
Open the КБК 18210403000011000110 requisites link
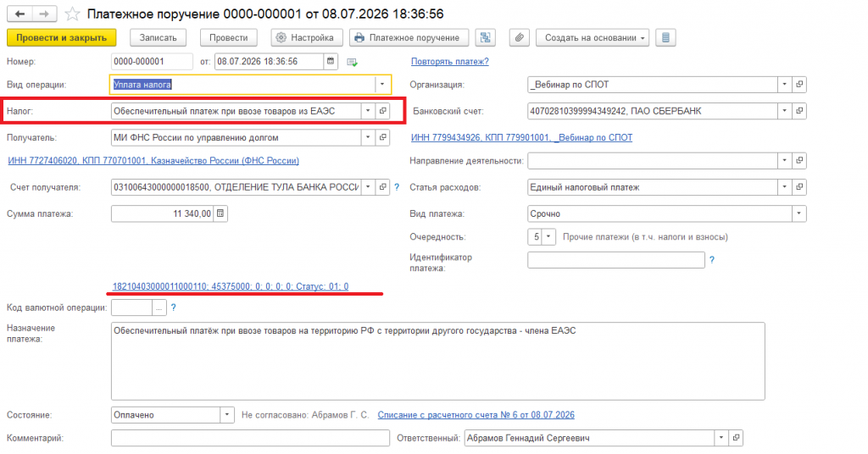pos(231,286)
